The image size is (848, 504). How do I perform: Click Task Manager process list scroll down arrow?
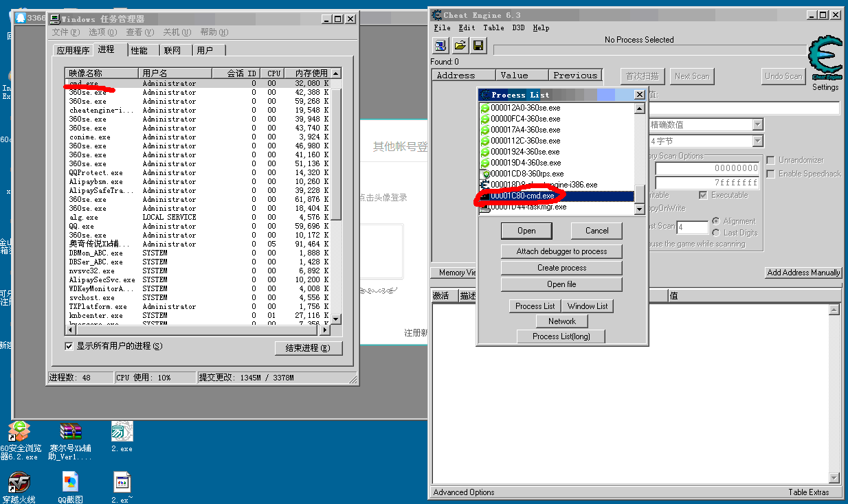tap(336, 319)
